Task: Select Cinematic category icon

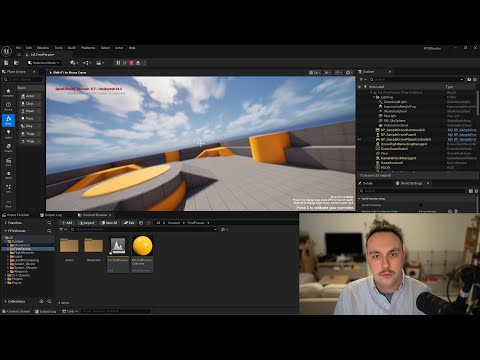Action: [8, 162]
